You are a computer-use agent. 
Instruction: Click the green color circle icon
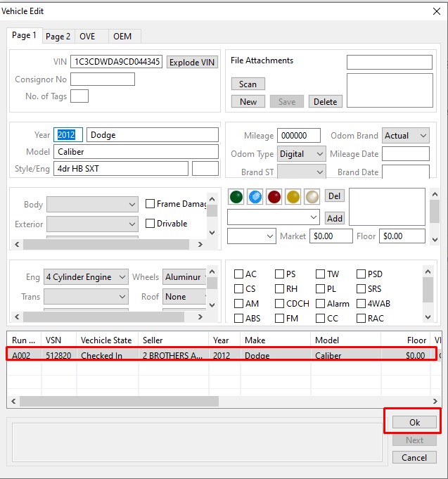pos(236,197)
